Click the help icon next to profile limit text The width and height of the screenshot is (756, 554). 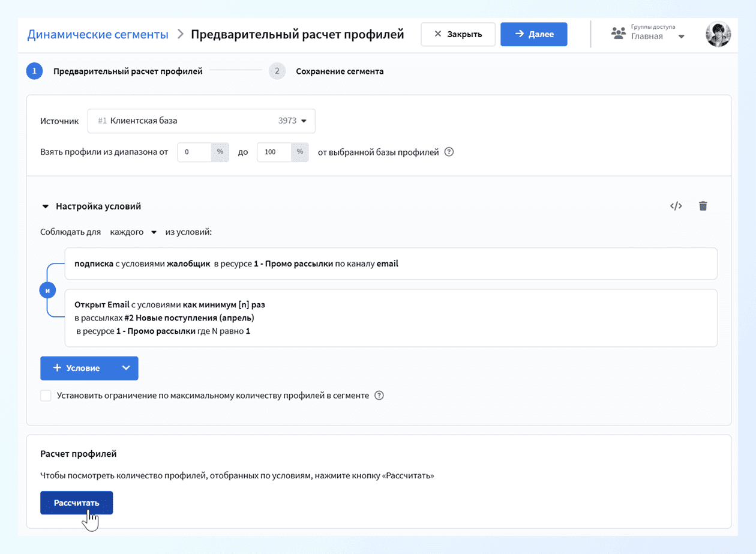click(x=379, y=395)
